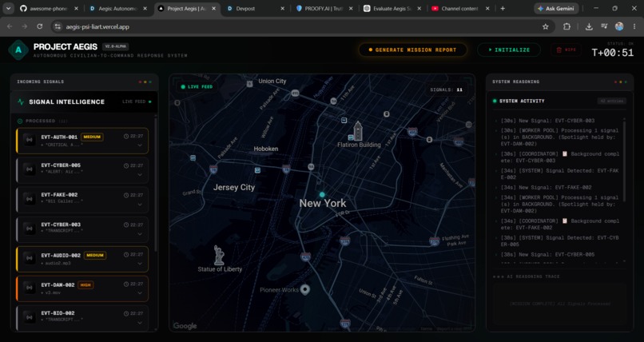Viewport: 644px width, 342px height.
Task: Click Generate Mission Report button
Action: pyautogui.click(x=413, y=50)
